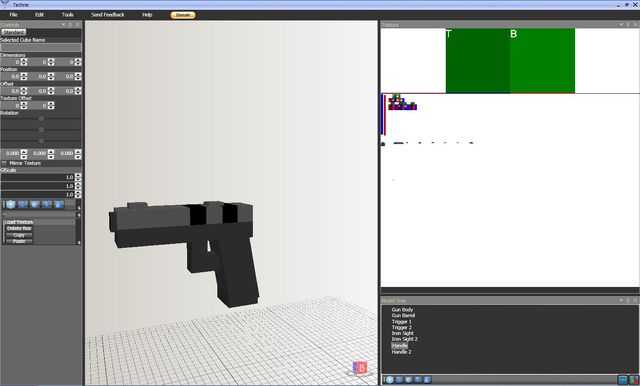Click the second Texture Offset spinner arrows
This screenshot has height=386, width=640.
coord(51,105)
